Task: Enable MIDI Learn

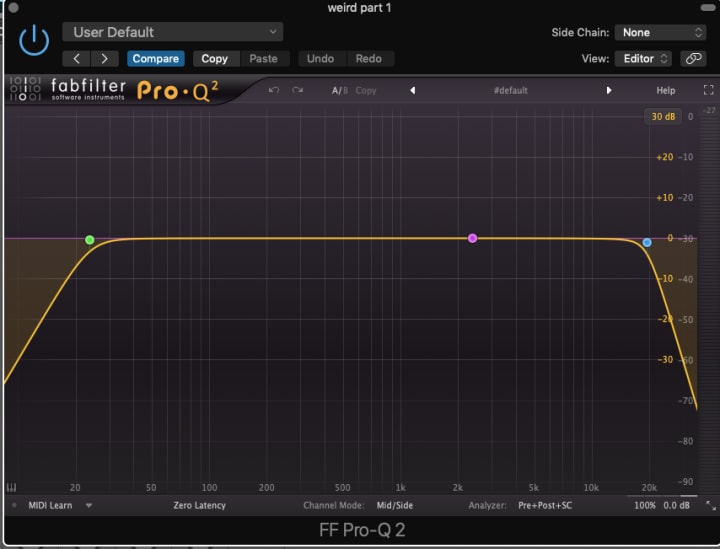Action: (50, 505)
